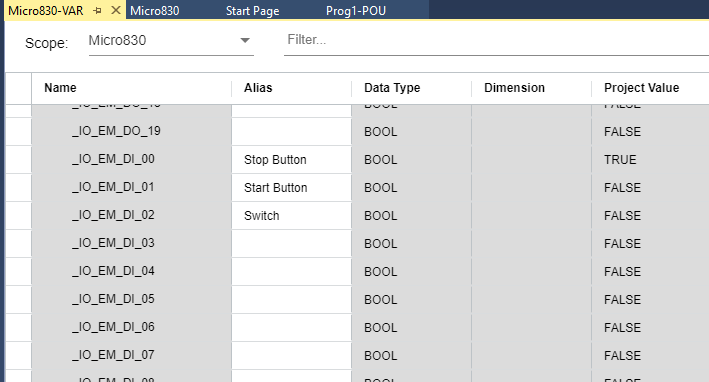Open the Scope dropdown arrow

pos(245,41)
